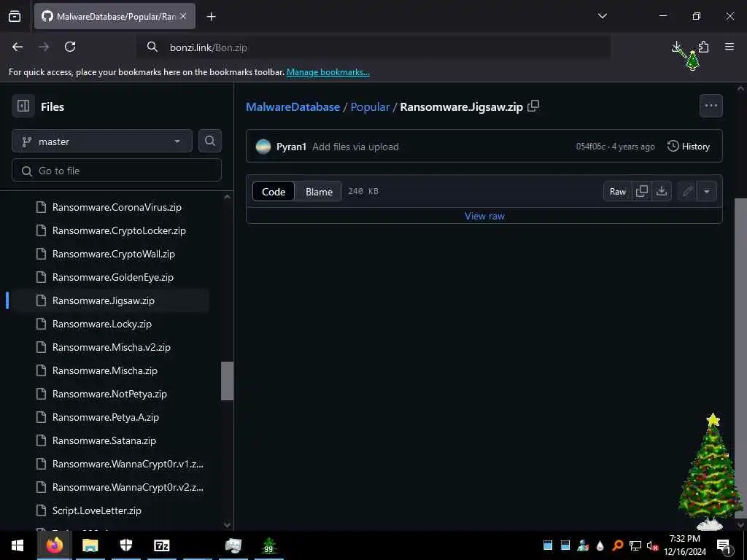Click the file tree scroll-down arrow
Image resolution: width=747 pixels, height=560 pixels.
coord(228,525)
